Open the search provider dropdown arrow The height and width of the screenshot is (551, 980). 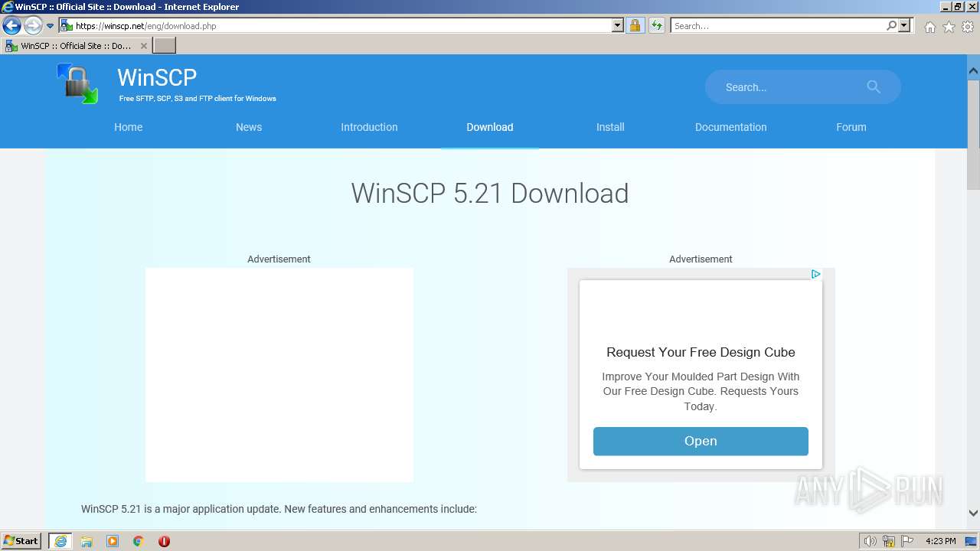(904, 26)
